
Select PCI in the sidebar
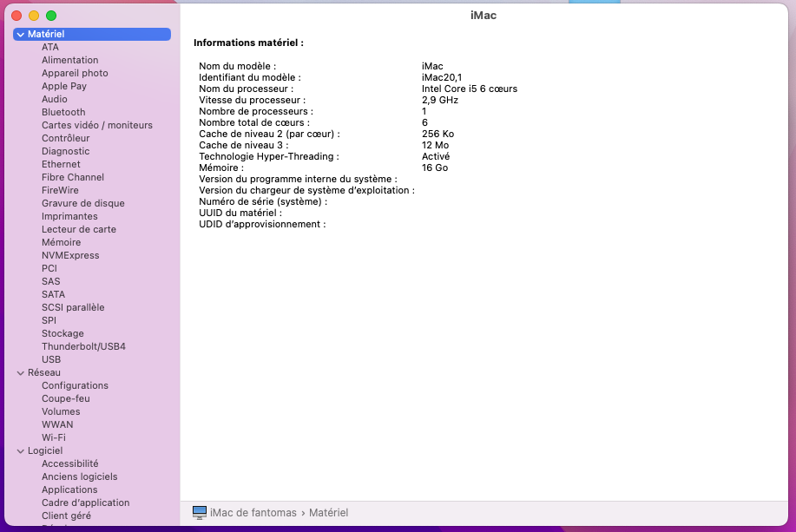tap(49, 268)
